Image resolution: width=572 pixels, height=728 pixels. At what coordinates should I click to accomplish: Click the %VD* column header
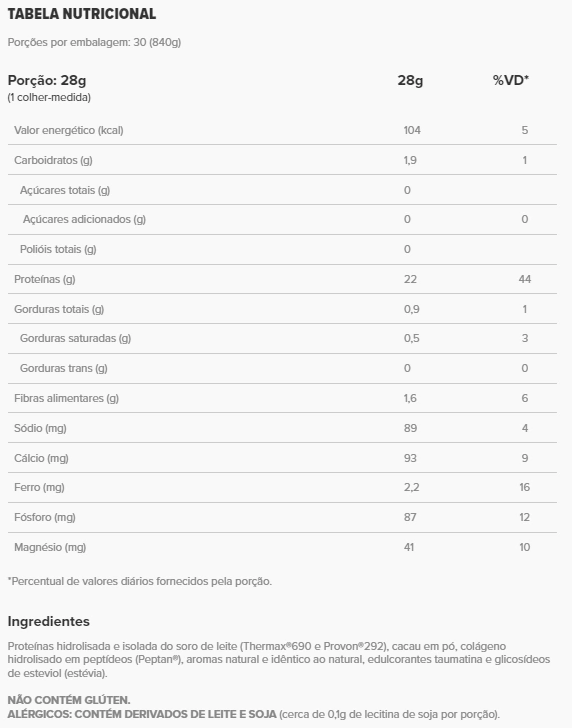coord(511,80)
